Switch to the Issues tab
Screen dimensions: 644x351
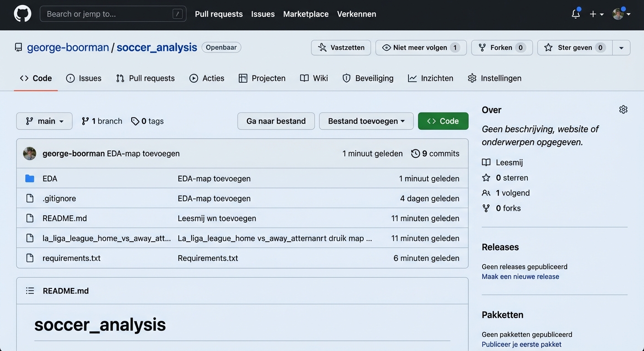(84, 78)
